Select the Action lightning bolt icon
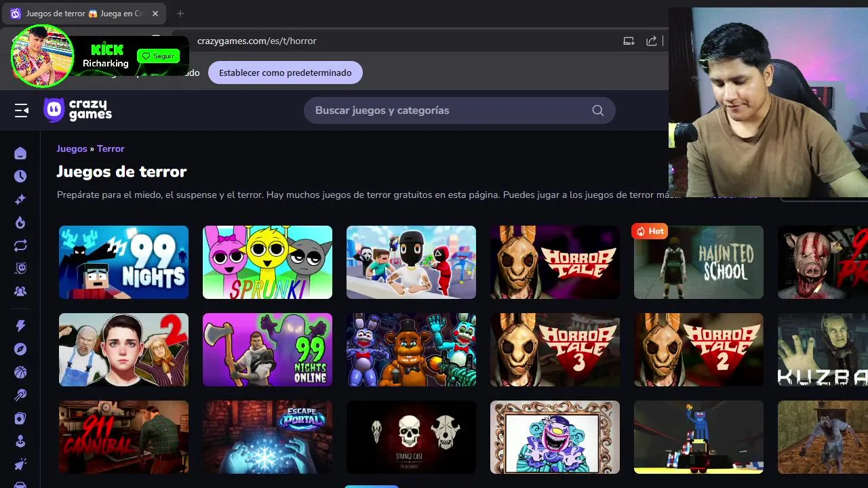This screenshot has width=868, height=488. (20, 326)
